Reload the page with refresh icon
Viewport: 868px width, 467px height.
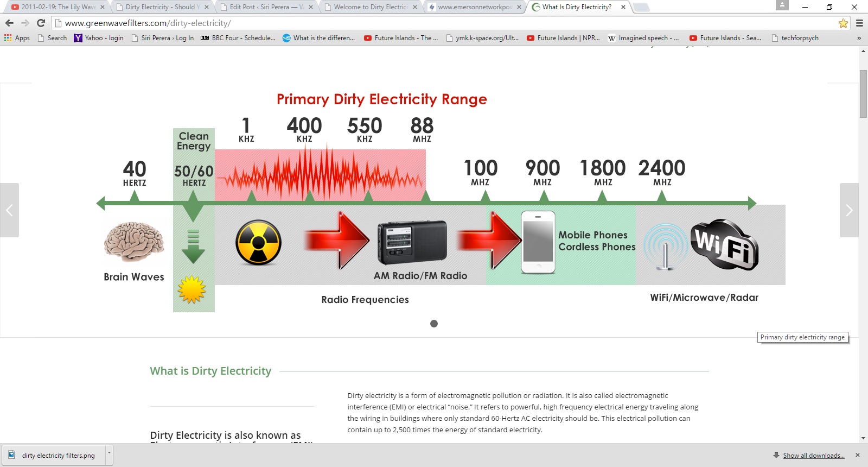click(x=41, y=23)
